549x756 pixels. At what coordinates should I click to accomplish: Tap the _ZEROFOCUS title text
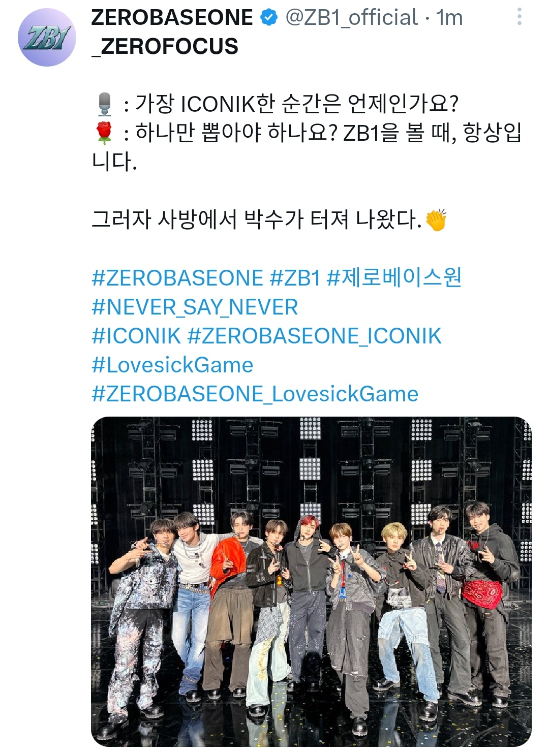tap(165, 47)
